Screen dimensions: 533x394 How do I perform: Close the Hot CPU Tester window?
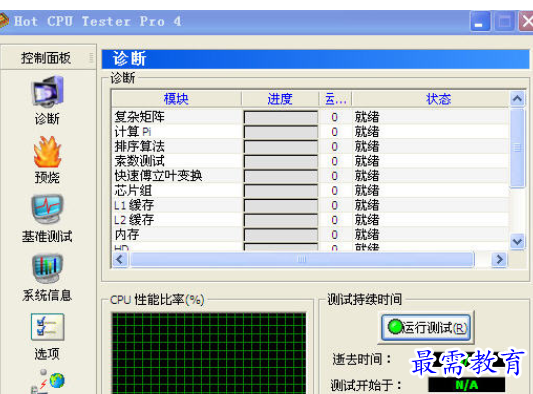pyautogui.click(x=526, y=21)
